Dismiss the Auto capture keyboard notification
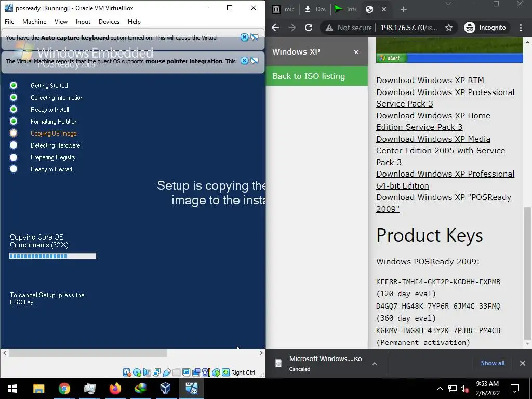This screenshot has height=399, width=532. pos(244,37)
